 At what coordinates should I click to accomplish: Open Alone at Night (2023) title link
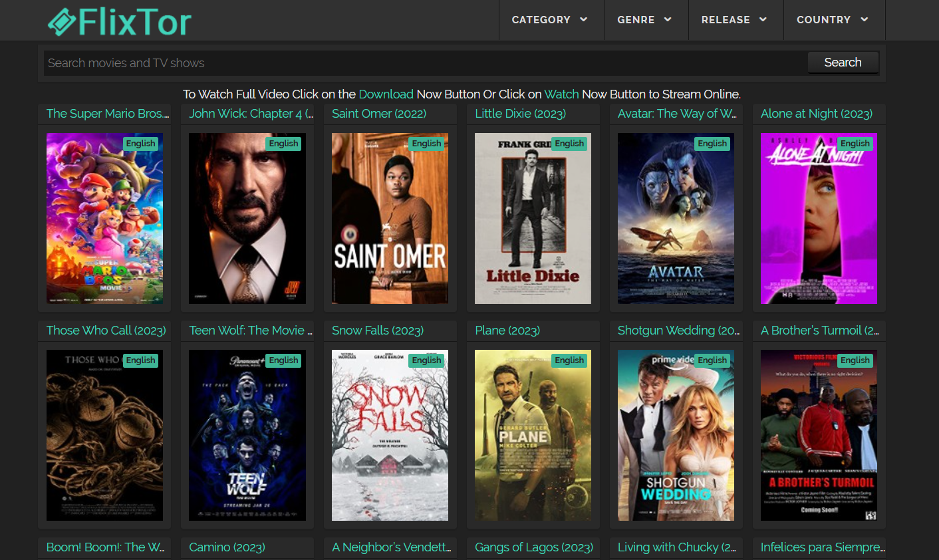tap(817, 114)
